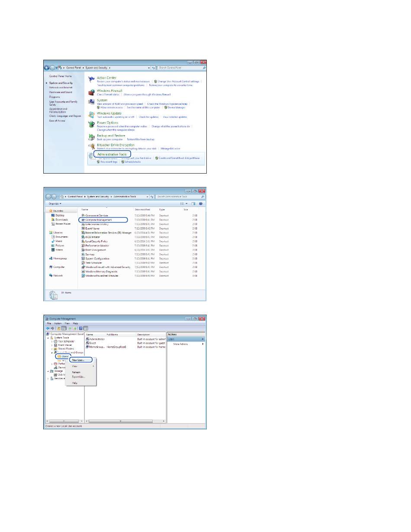The image size is (411, 532).
Task: Click the iSCSI Initiator shortcut icon
Action: point(83,237)
